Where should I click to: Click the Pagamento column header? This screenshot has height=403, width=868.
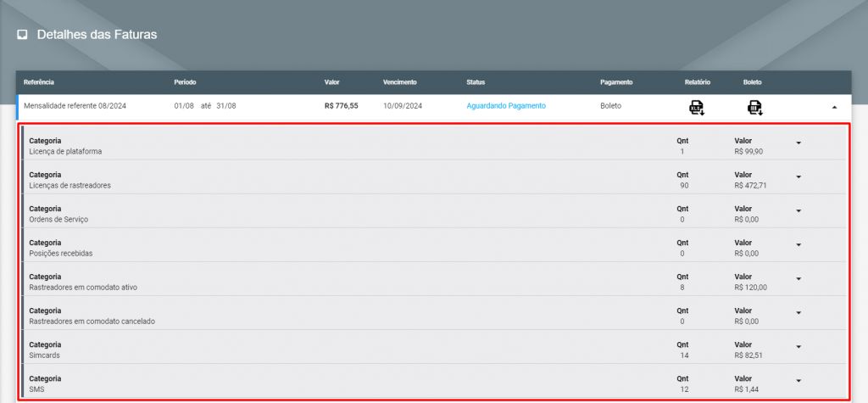(x=616, y=82)
